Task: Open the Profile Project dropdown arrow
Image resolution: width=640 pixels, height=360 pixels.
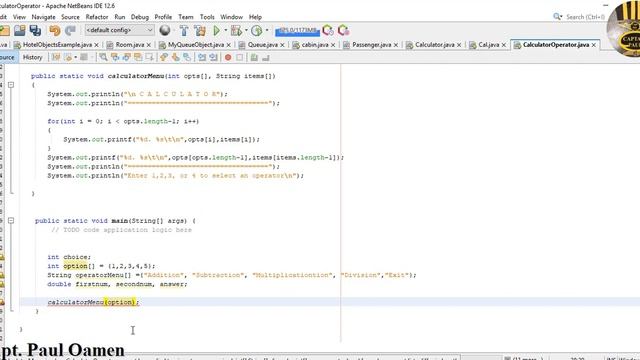Action: 267,30
